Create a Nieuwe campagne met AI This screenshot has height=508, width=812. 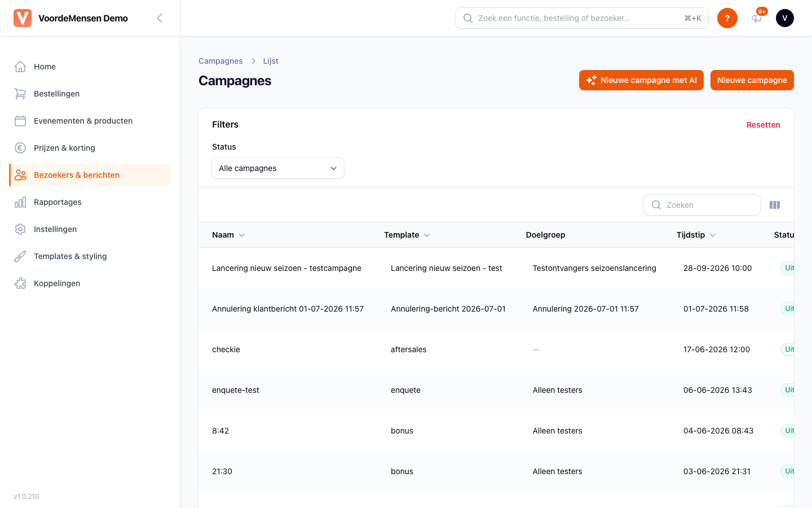click(x=641, y=80)
